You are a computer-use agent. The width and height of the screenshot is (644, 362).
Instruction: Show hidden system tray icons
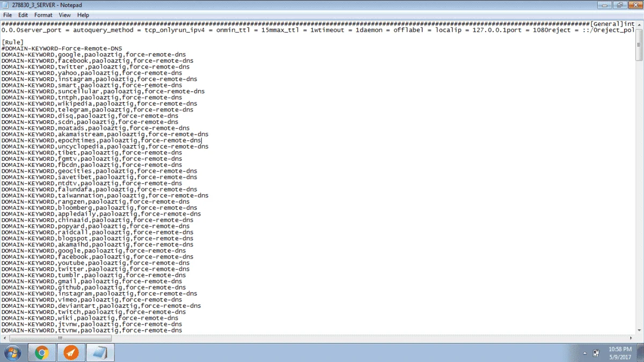tap(585, 353)
